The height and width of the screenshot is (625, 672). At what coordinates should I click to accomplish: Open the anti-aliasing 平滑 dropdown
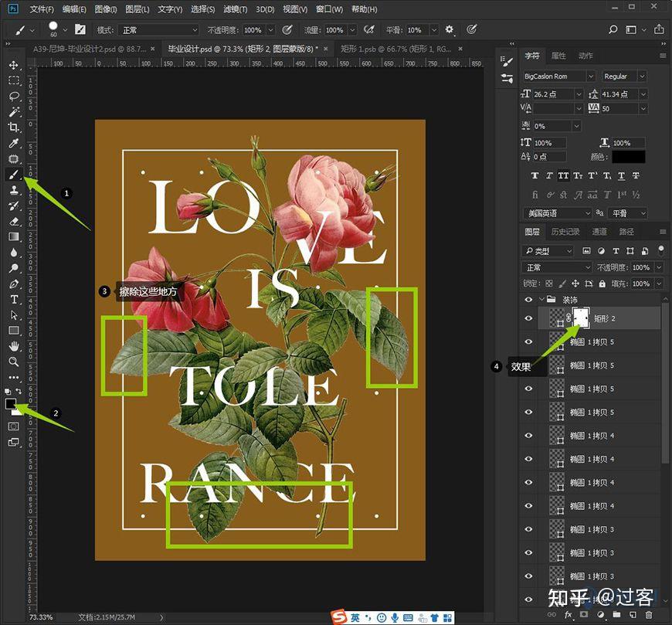pyautogui.click(x=627, y=213)
